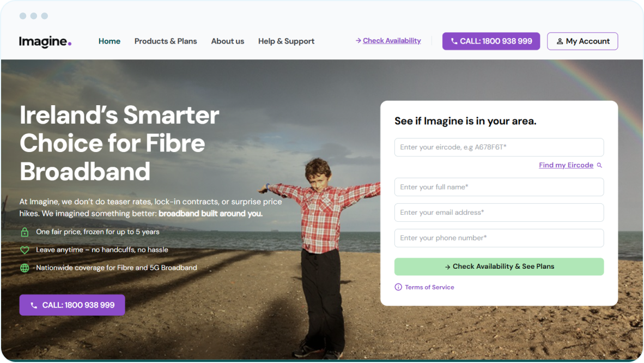Focus the eircode input field
Image resolution: width=644 pixels, height=363 pixels.
click(499, 147)
